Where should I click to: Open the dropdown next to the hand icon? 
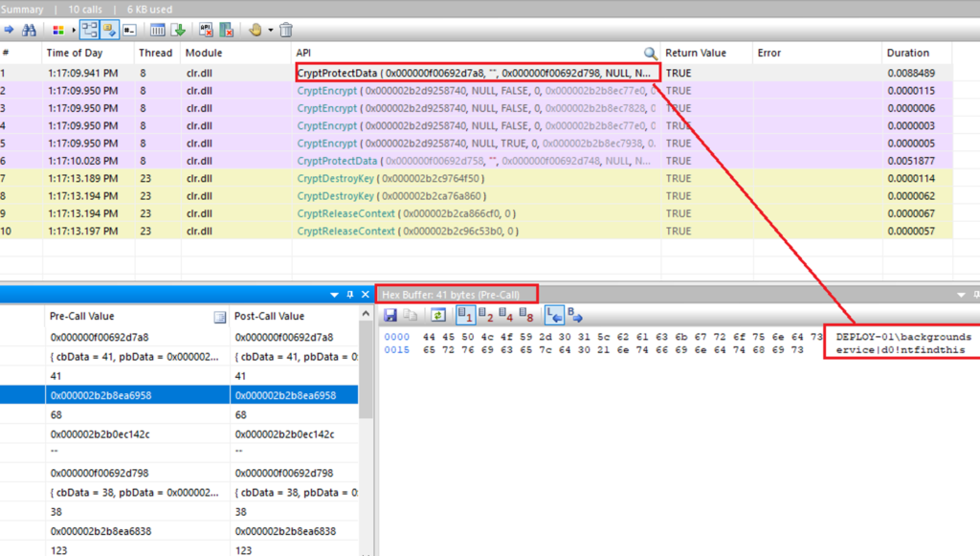[271, 30]
